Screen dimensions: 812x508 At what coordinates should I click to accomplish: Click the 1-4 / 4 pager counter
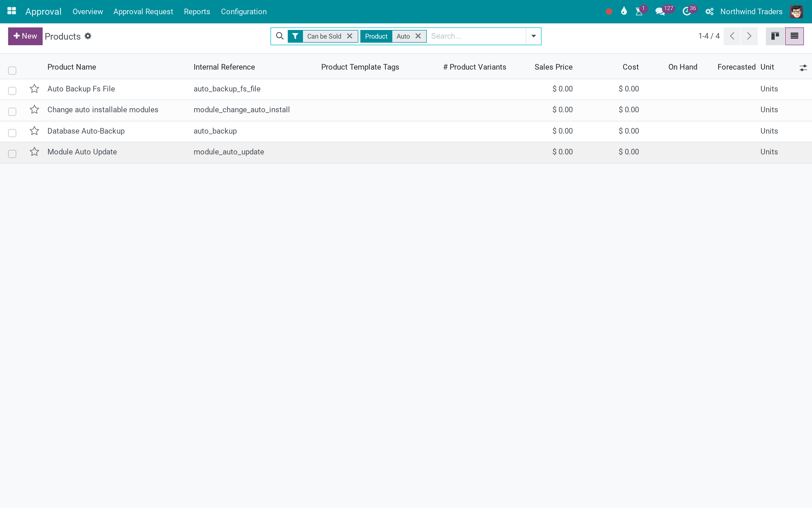(x=709, y=36)
